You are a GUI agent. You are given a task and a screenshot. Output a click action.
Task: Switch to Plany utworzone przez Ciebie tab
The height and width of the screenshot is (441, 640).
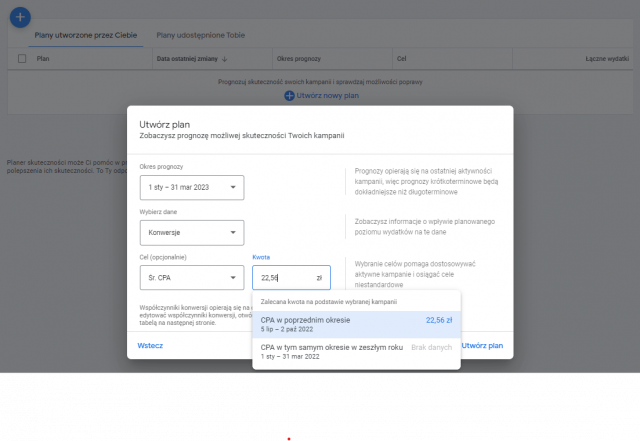click(84, 34)
